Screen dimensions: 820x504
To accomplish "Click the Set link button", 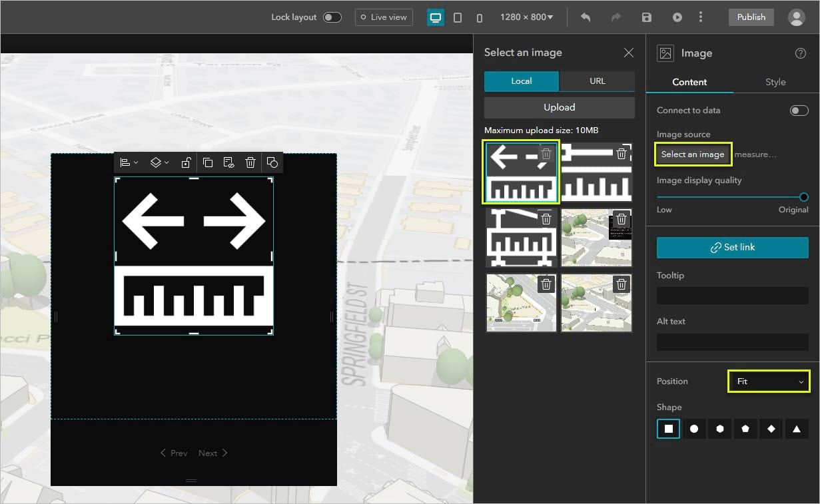I will (732, 247).
